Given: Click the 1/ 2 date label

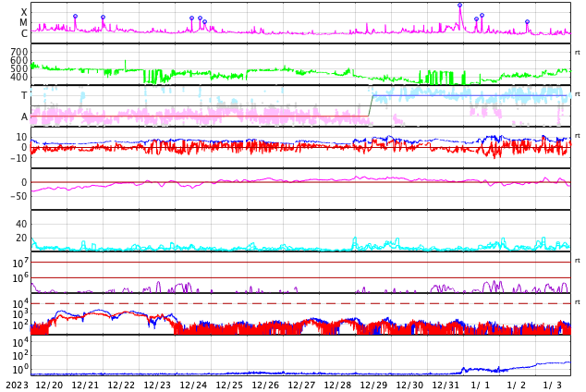Looking at the screenshot, I should point(517,386).
